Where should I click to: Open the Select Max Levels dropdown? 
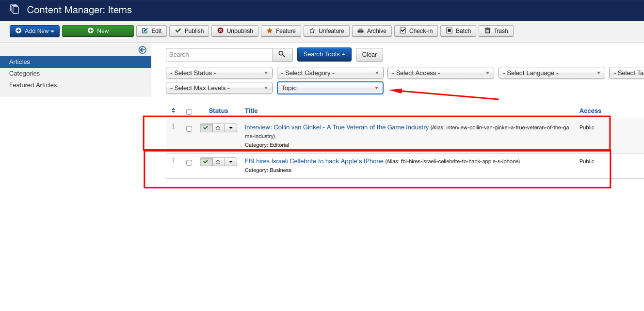tap(219, 88)
